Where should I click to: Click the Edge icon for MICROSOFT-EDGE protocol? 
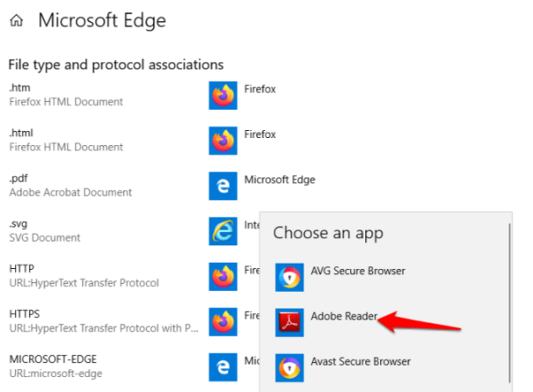(223, 367)
